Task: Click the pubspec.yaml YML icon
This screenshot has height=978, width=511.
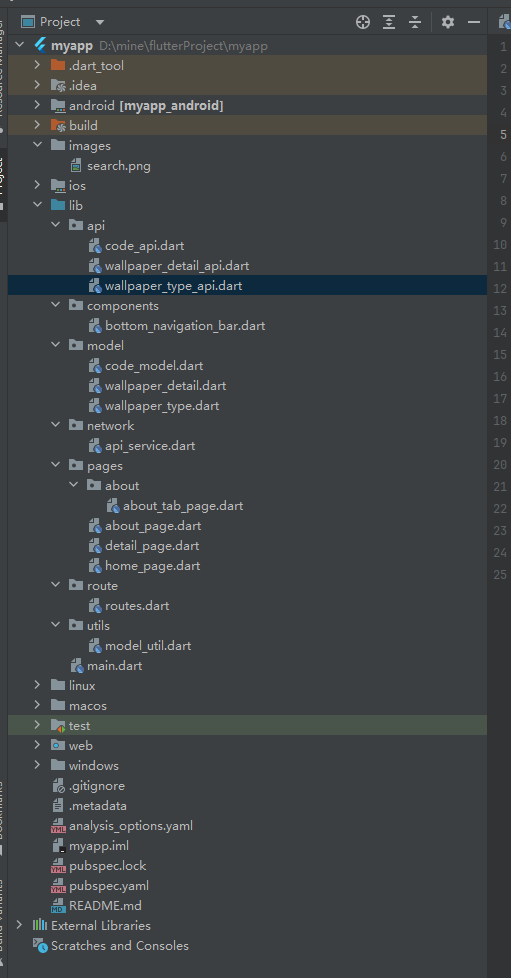Action: (58, 886)
